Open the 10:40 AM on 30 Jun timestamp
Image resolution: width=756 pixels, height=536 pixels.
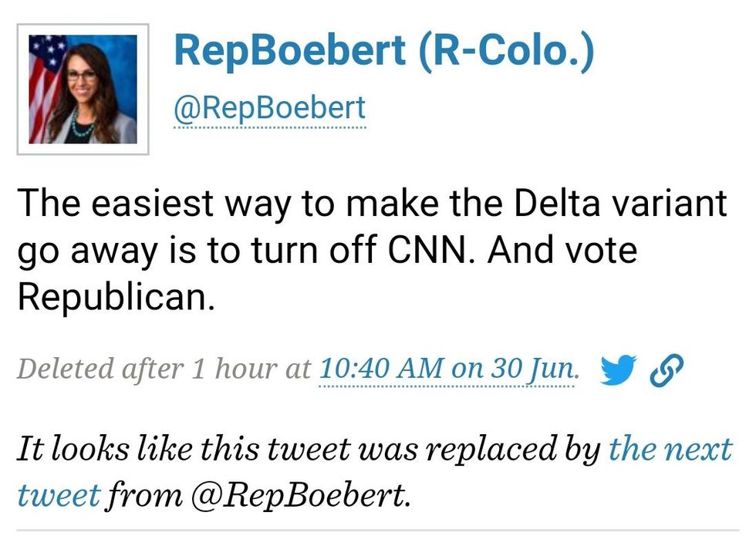pos(447,368)
